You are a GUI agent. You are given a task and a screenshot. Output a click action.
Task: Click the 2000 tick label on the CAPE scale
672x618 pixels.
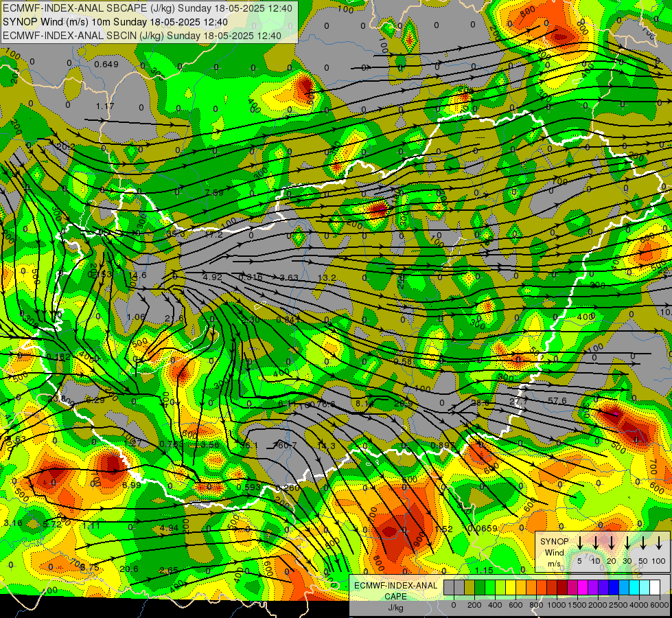click(598, 605)
